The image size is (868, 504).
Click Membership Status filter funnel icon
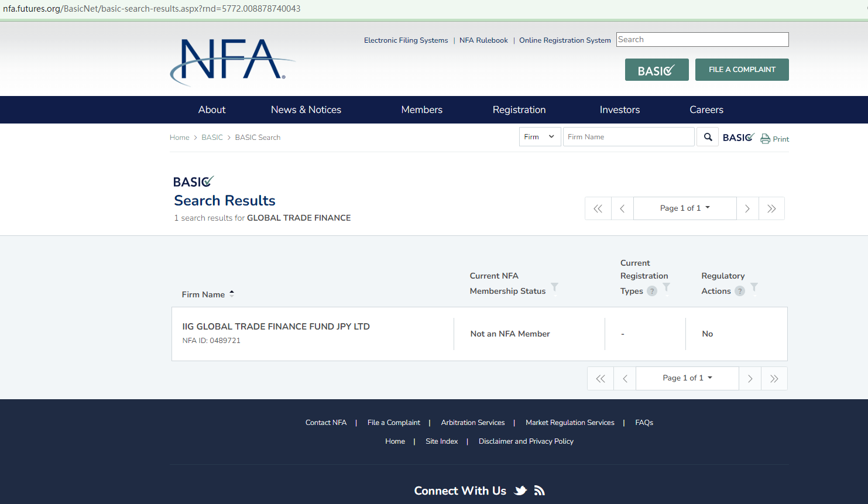(x=555, y=287)
